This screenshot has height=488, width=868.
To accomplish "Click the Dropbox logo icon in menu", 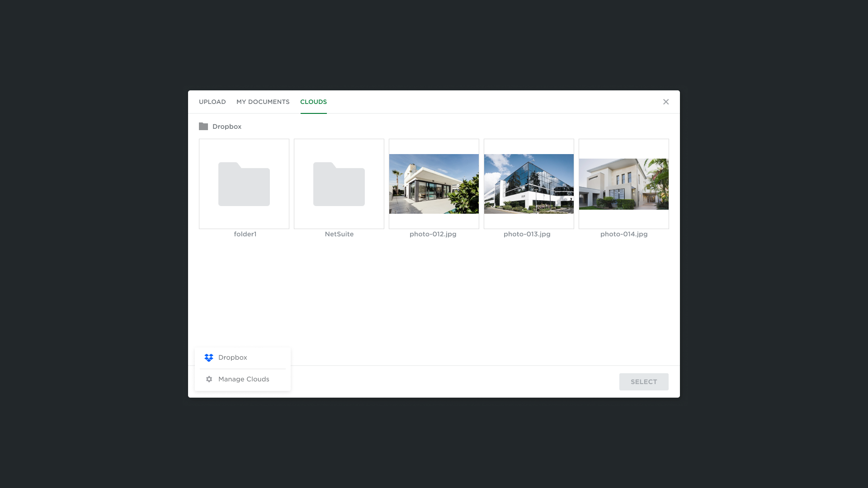I will pyautogui.click(x=209, y=358).
